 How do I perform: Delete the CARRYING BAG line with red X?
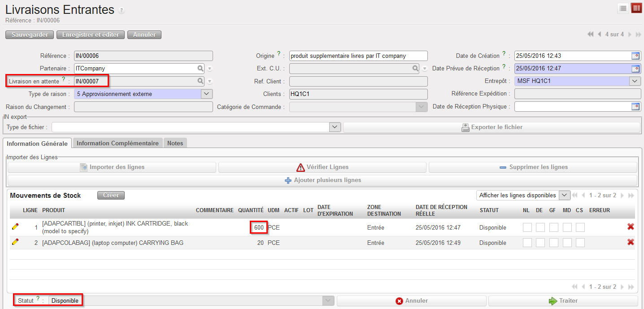click(x=631, y=242)
